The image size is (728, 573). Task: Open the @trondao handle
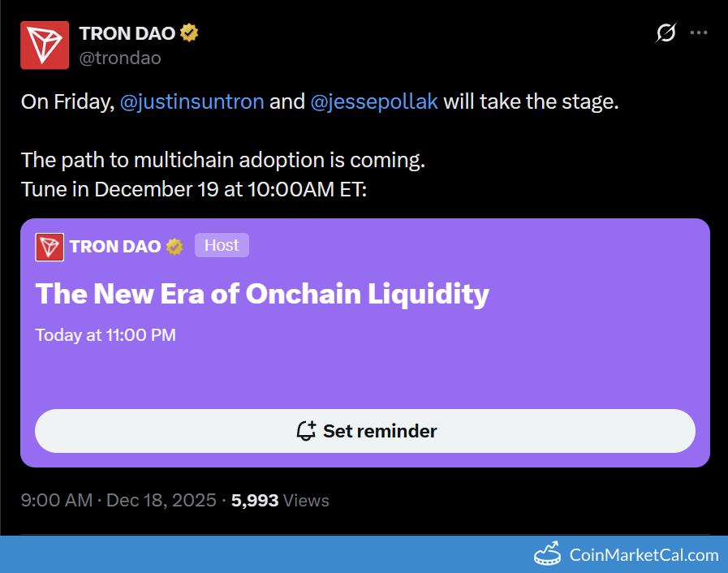[x=119, y=58]
